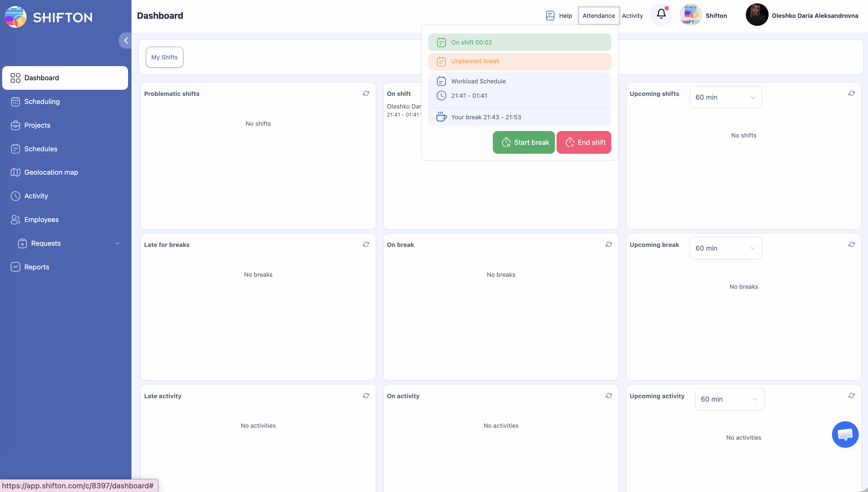
Task: Refresh the On break widget
Action: click(609, 244)
